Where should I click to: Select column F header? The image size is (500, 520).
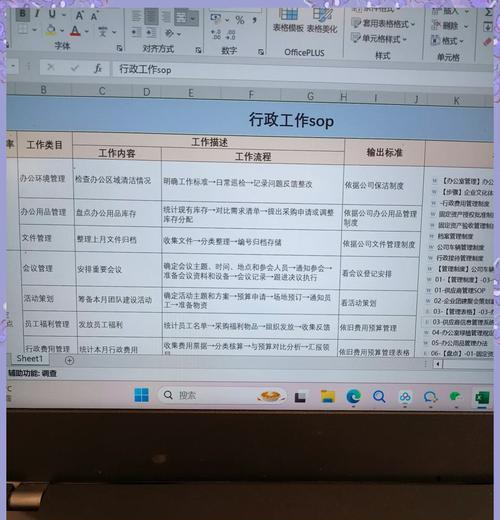pos(251,94)
